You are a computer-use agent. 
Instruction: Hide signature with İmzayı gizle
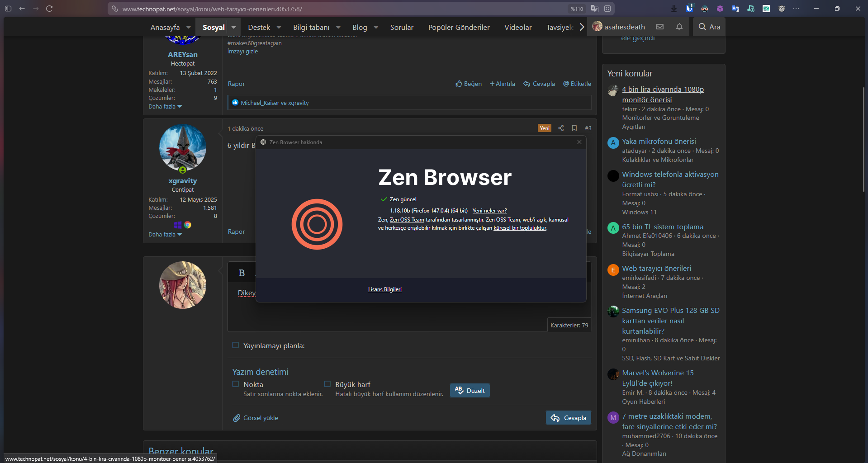(x=242, y=52)
